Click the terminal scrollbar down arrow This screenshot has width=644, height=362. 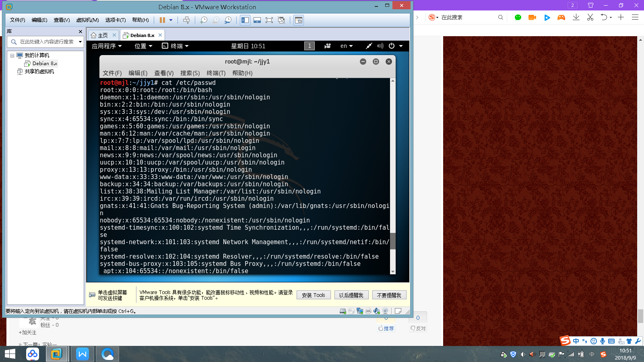(393, 272)
